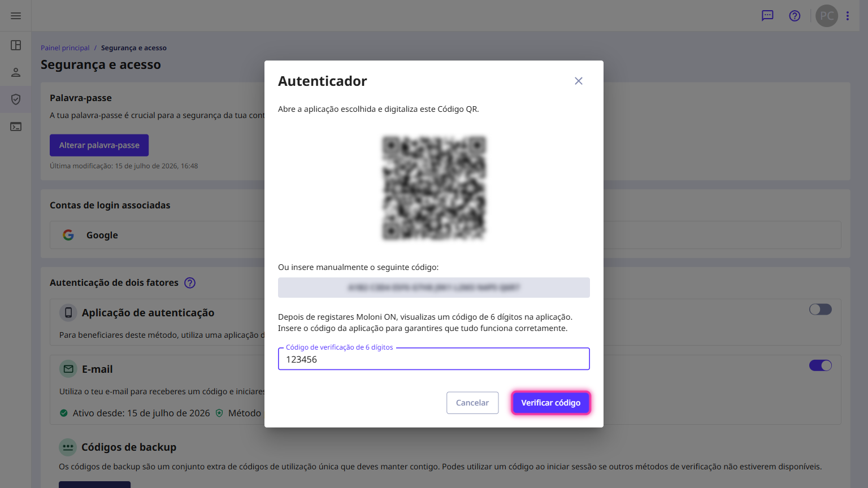Screen dimensions: 868x488
Task: Click Verificar código button
Action: pyautogui.click(x=551, y=403)
